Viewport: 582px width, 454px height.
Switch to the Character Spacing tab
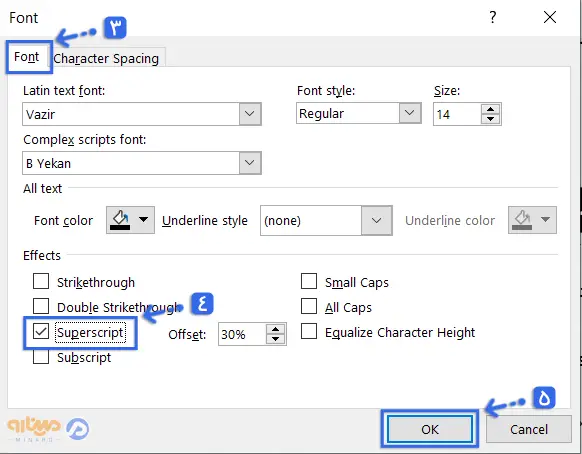[106, 58]
